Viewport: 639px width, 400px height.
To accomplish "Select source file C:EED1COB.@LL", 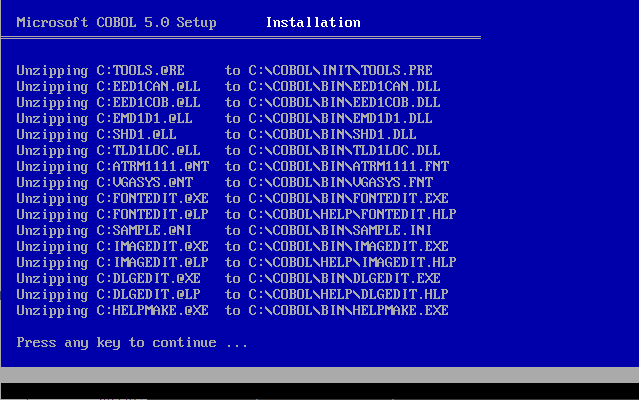I will coord(148,102).
